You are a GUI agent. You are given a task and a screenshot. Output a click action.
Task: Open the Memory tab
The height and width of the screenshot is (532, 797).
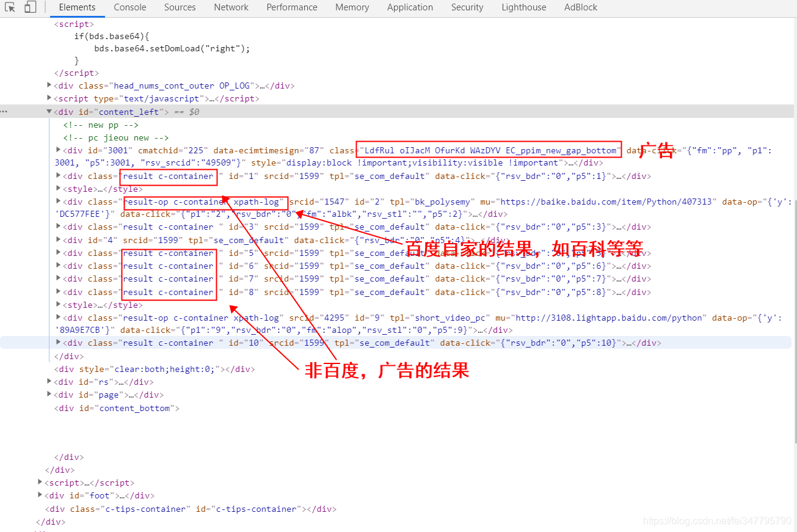click(x=352, y=7)
